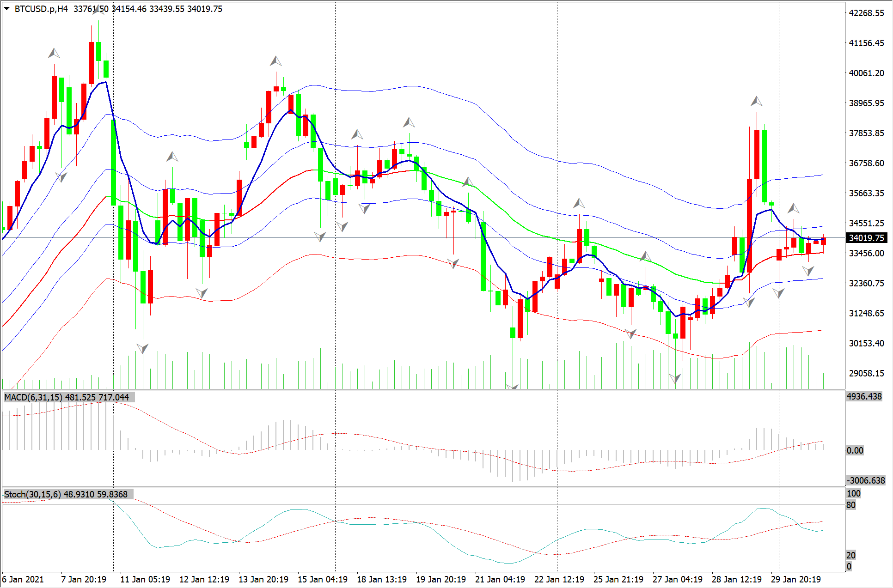Click the 29 Jan 20:19 time label
Viewport: 893px width, 588px height.
[x=796, y=579]
